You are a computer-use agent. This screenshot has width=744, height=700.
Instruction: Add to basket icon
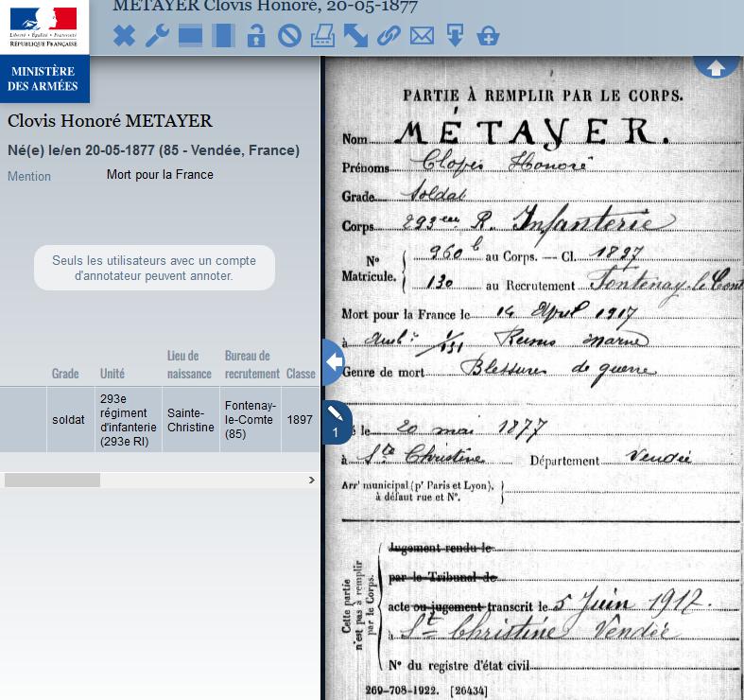pos(488,36)
